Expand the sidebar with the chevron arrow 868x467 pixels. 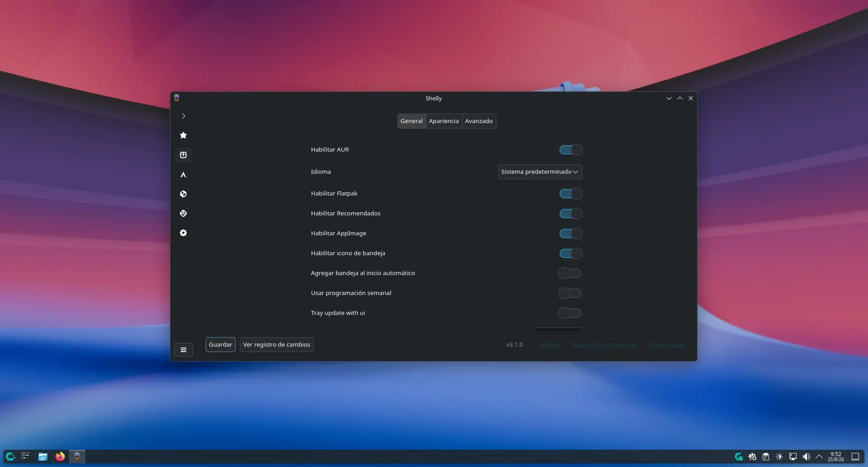click(x=184, y=116)
